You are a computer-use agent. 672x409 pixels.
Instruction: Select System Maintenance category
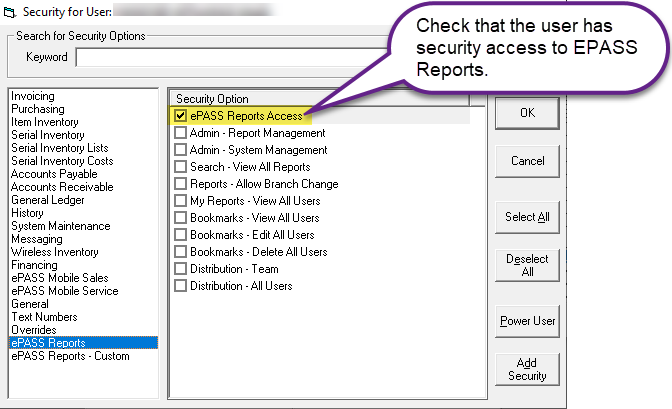61,226
